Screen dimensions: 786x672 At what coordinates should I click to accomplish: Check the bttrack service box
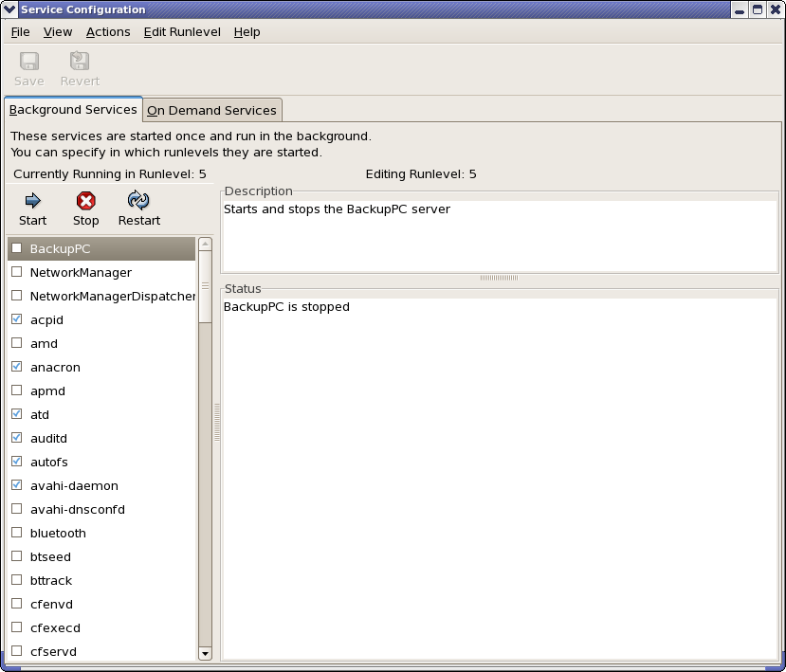click(16, 580)
